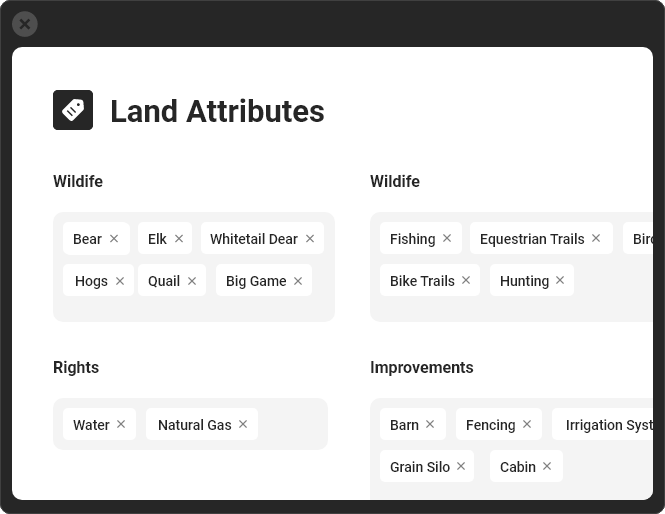The image size is (665, 514).
Task: Delete the Fishing tag
Action: [x=447, y=238]
